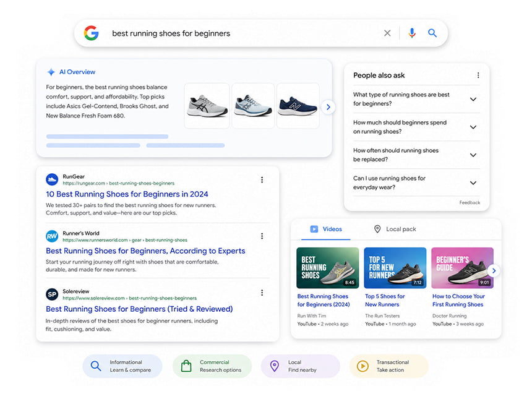
Task: Expand "How often should running shoes be replaced" question
Action: pos(416,155)
